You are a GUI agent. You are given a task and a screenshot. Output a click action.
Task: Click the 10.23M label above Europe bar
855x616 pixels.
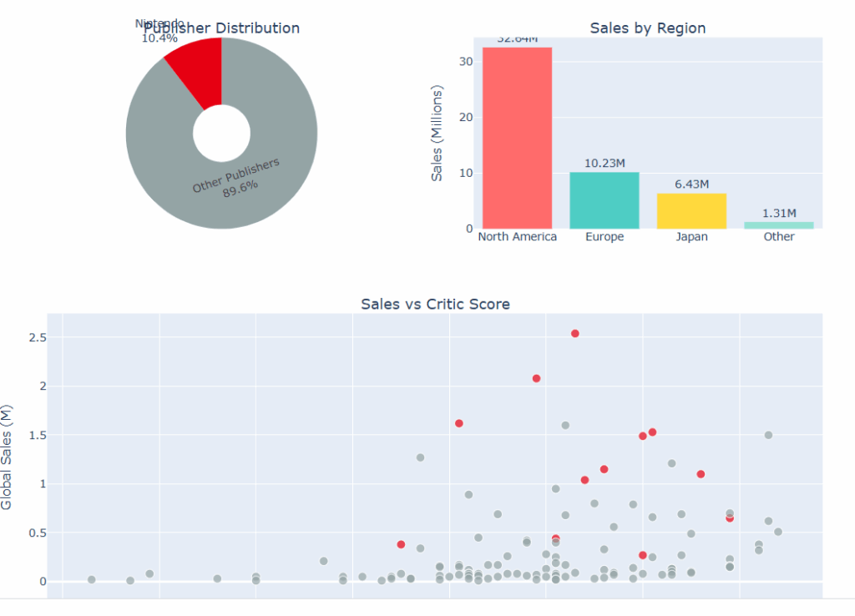click(x=604, y=164)
